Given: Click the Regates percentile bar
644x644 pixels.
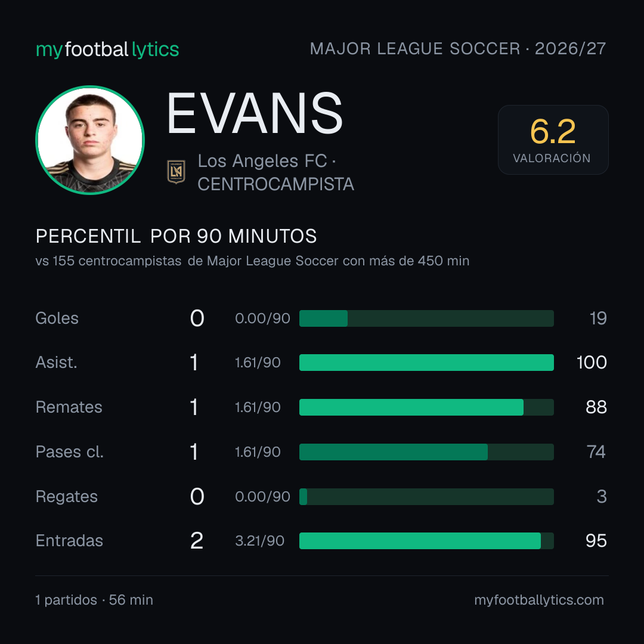Looking at the screenshot, I should (x=426, y=497).
